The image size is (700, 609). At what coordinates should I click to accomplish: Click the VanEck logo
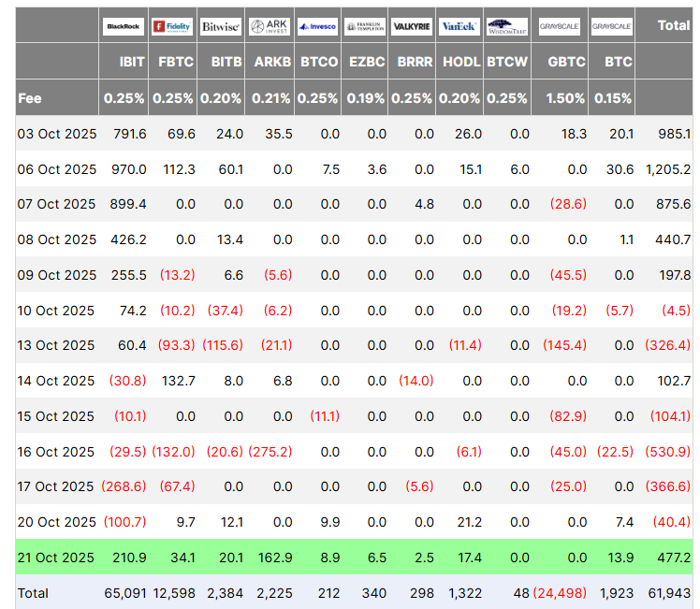460,26
